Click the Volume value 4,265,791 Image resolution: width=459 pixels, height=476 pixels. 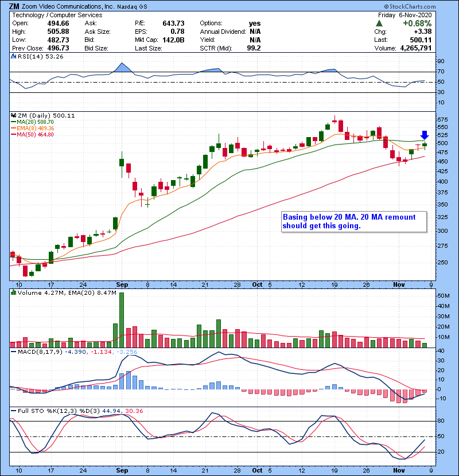coord(416,48)
